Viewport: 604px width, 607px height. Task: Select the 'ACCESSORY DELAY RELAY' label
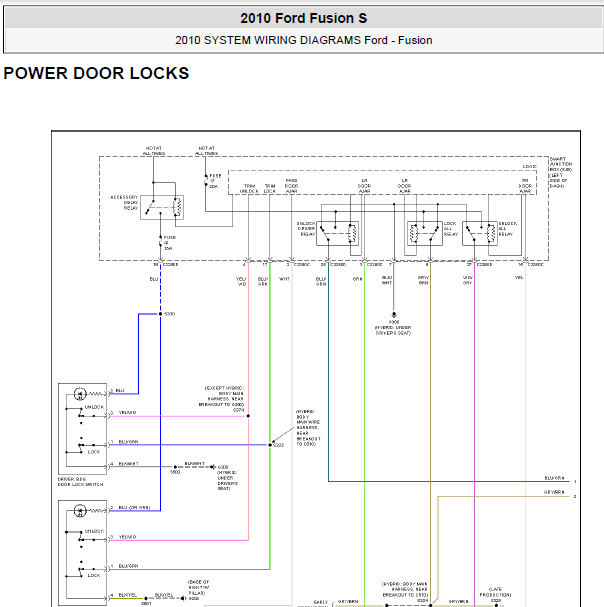pyautogui.click(x=124, y=202)
